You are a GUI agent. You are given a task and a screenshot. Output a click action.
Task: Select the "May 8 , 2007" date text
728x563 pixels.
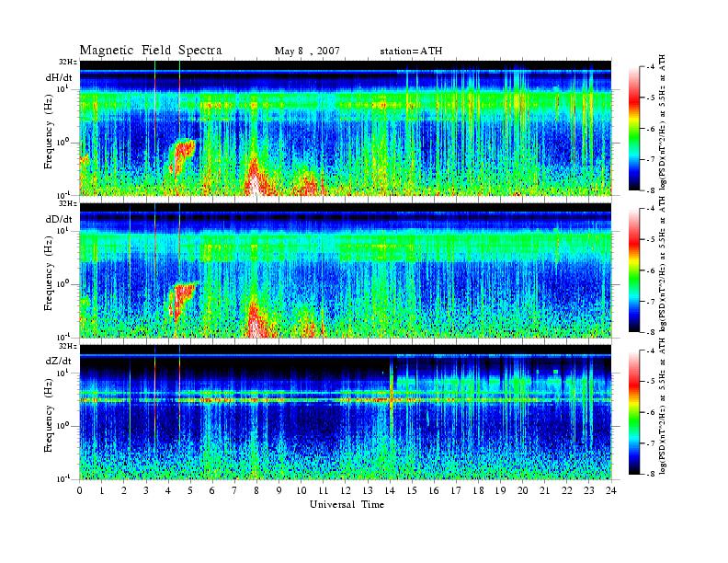[x=307, y=52]
